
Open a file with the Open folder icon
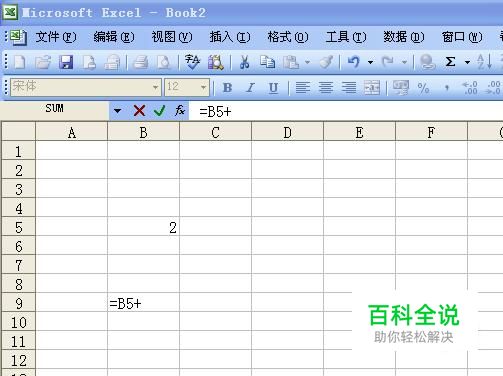(x=43, y=62)
